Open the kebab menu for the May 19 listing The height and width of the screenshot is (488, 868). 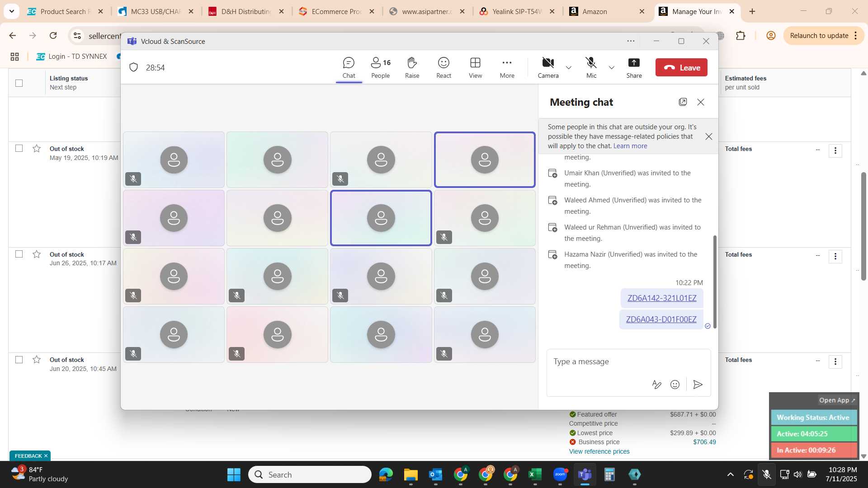[x=835, y=150]
